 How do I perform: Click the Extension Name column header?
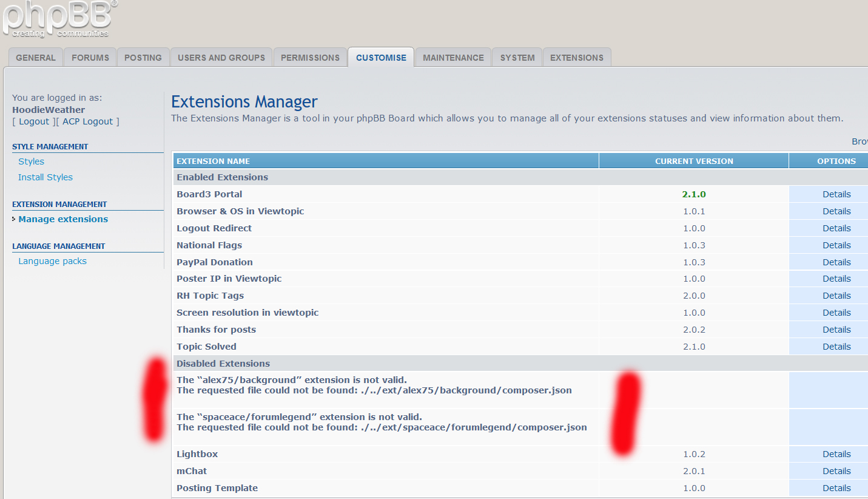[386, 161]
